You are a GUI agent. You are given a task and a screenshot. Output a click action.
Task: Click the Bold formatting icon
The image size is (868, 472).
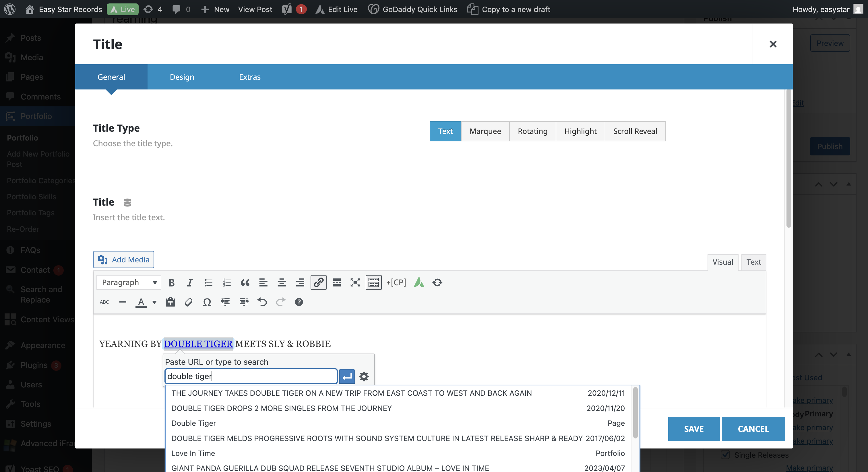tap(172, 282)
